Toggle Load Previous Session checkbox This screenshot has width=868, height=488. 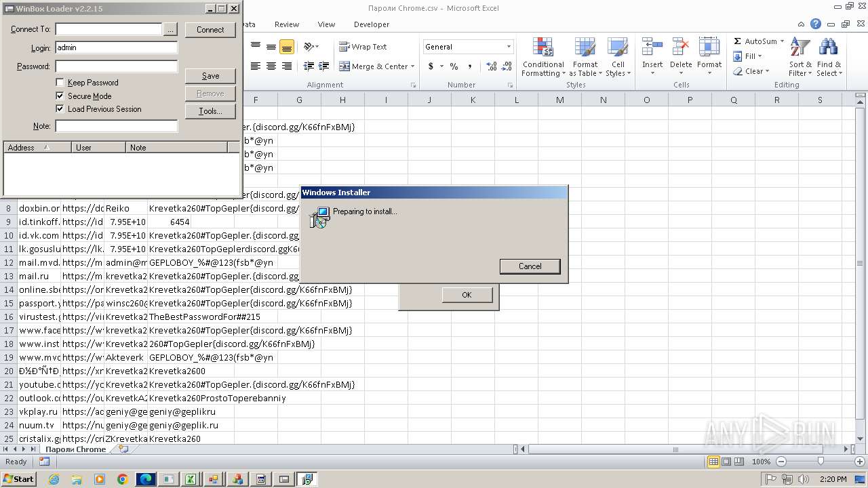tap(60, 109)
